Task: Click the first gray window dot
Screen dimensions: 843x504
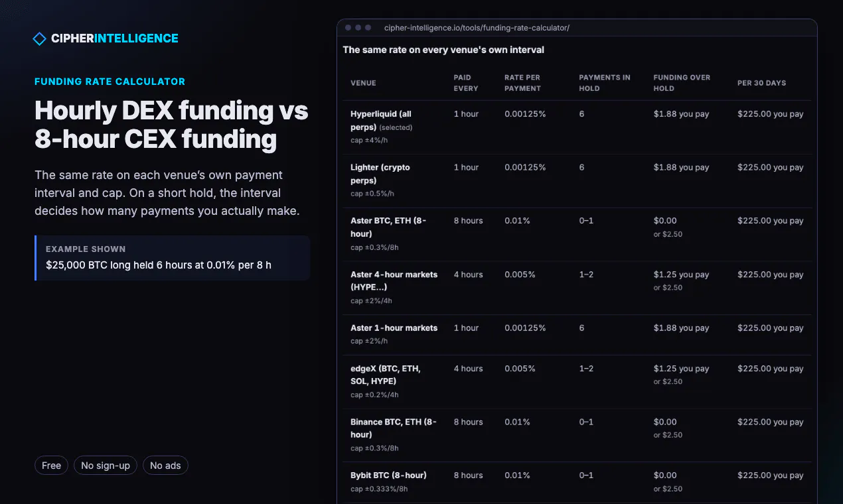Action: pyautogui.click(x=348, y=28)
